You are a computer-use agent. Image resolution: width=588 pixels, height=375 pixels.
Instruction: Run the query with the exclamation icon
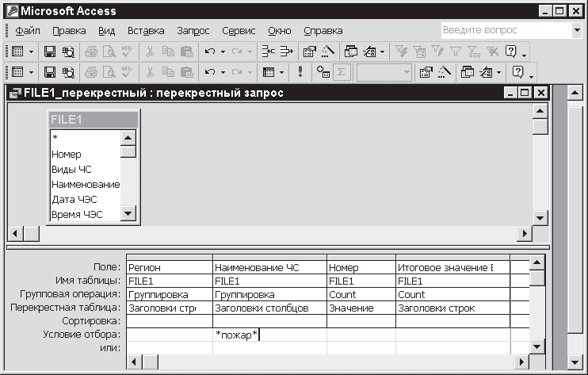(300, 72)
